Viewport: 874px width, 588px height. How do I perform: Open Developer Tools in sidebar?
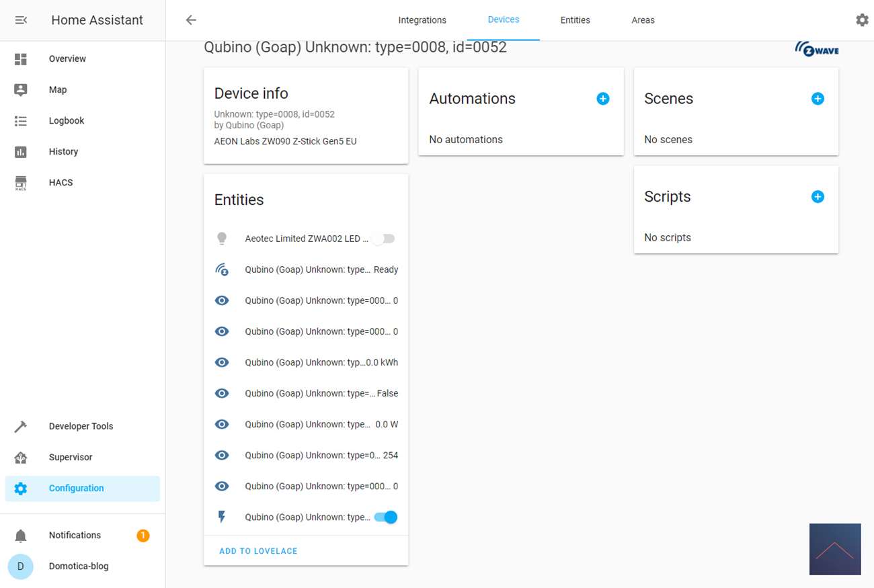(81, 427)
